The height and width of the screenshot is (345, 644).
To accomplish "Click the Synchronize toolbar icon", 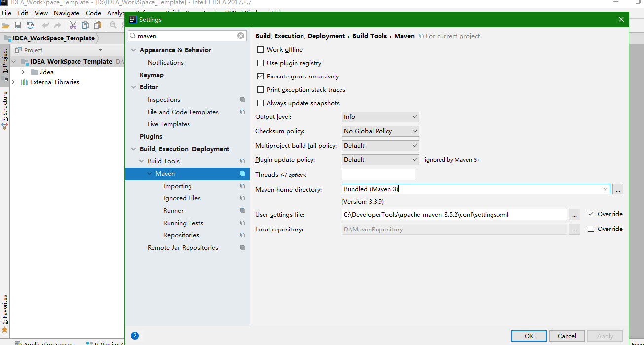I will [30, 25].
